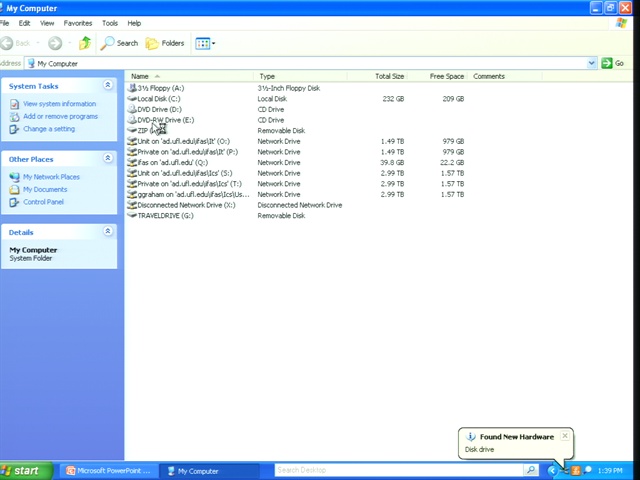Select Disconnected Network Drive (X:) icon
640x480 pixels.
pos(132,204)
